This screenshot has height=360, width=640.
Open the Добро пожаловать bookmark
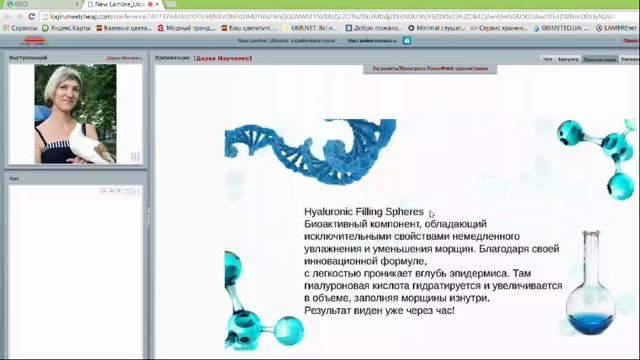point(373,28)
